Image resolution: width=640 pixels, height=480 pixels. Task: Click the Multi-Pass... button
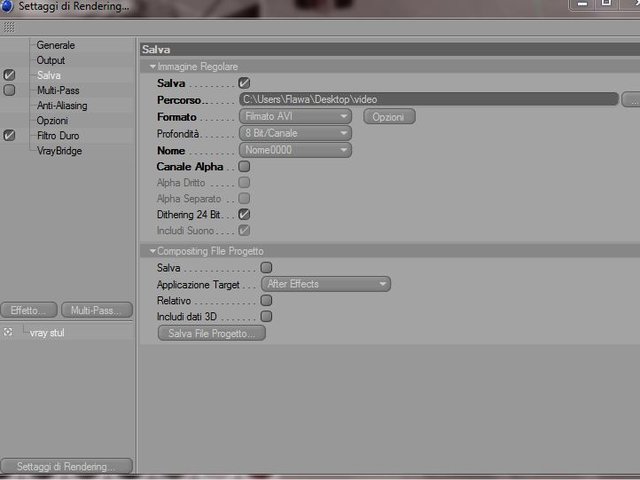(97, 310)
